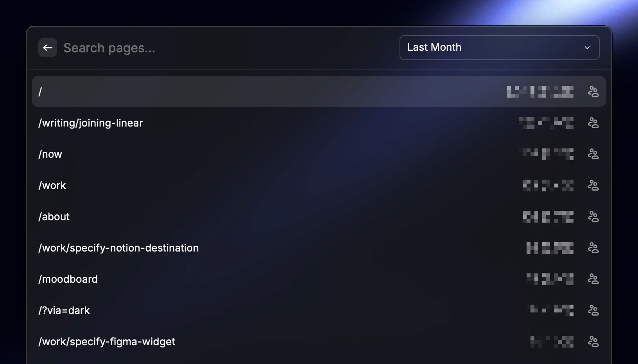Click visitors icon for /work/specify-notion-destination
The width and height of the screenshot is (638, 364).
(x=593, y=248)
